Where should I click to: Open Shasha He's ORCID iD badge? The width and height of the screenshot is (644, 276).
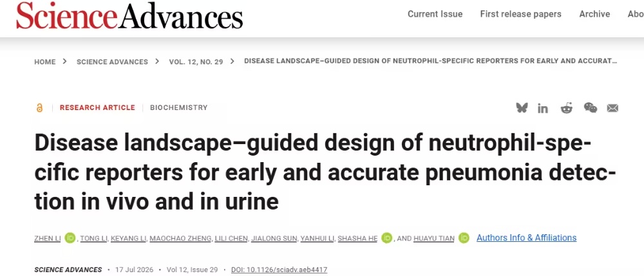[x=386, y=238]
